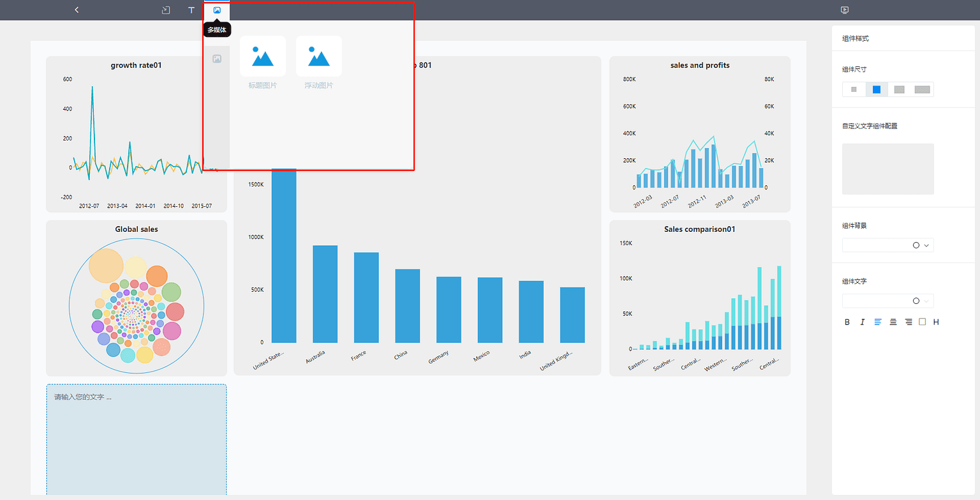Click the Germany bar in center chart
This screenshot has width=980, height=500.
[449, 310]
